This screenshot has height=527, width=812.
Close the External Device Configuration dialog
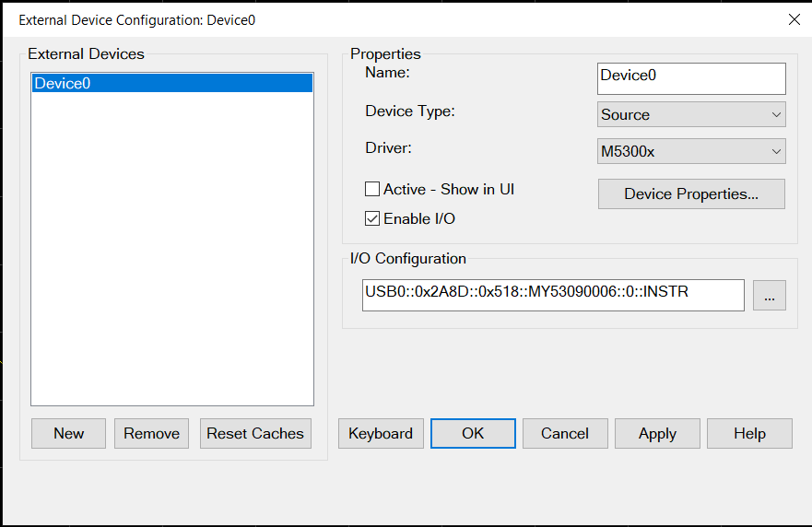[x=794, y=19]
